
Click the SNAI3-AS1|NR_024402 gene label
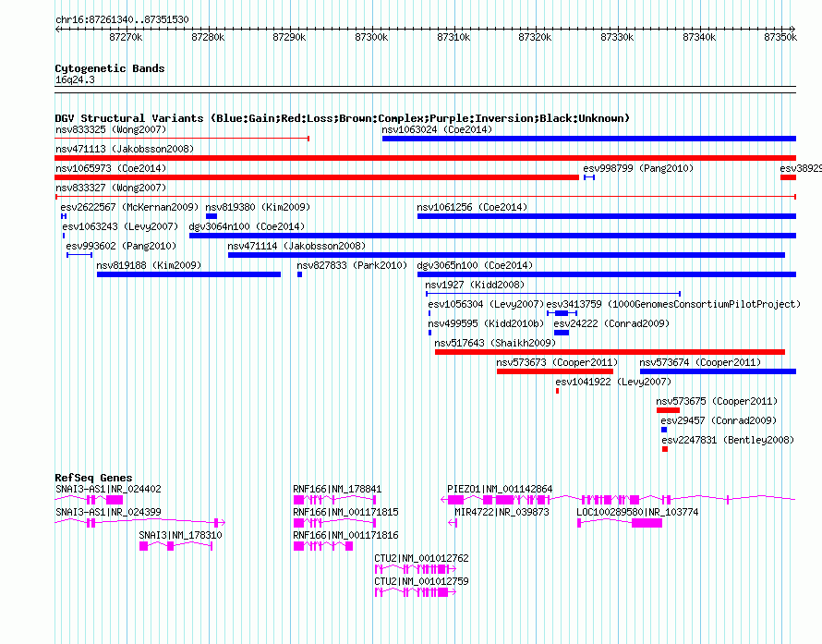[x=108, y=489]
